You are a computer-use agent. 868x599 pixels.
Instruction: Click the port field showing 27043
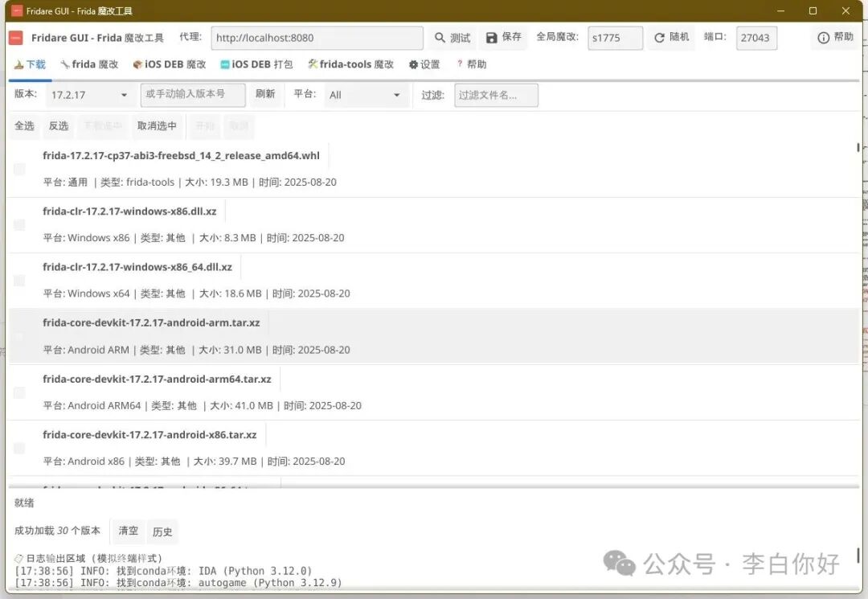756,38
